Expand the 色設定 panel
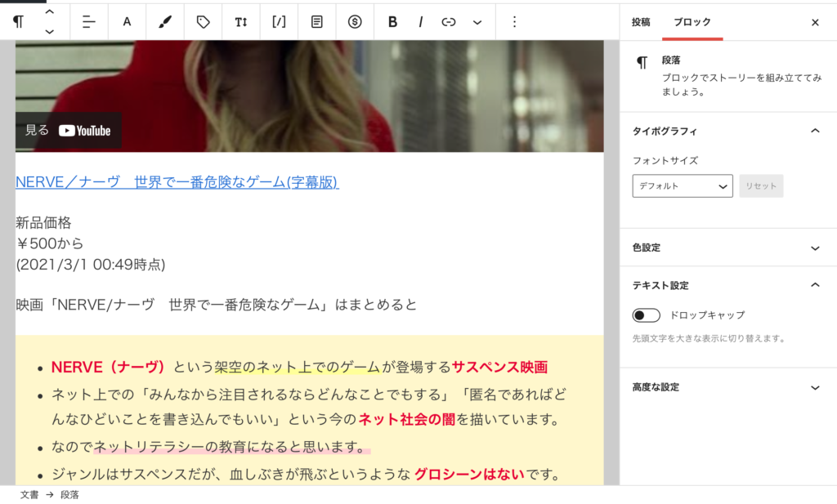The image size is (837, 504). [x=727, y=248]
